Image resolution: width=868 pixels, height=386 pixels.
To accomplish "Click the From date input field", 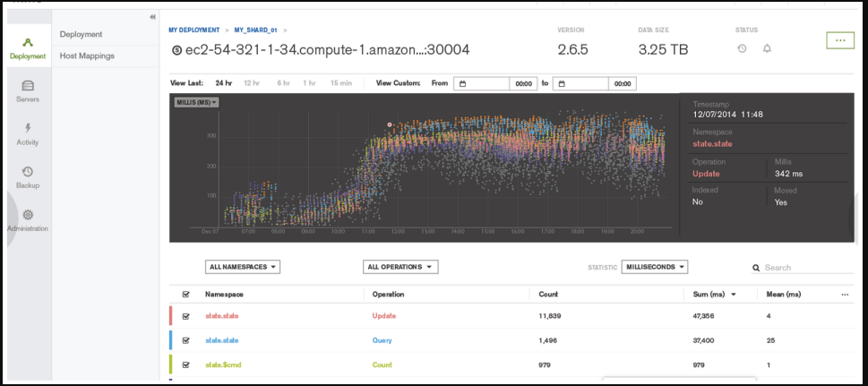I will click(x=484, y=83).
